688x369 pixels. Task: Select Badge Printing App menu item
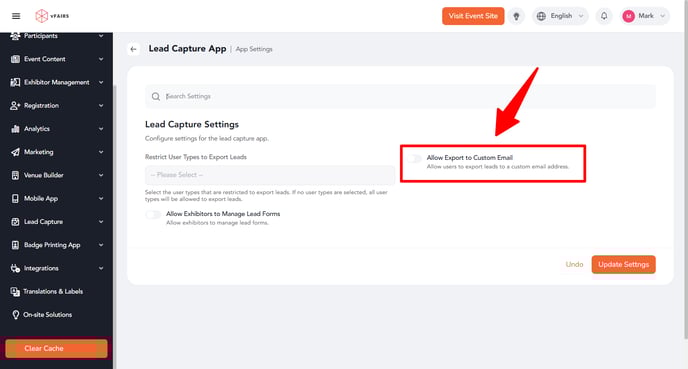pyautogui.click(x=57, y=245)
